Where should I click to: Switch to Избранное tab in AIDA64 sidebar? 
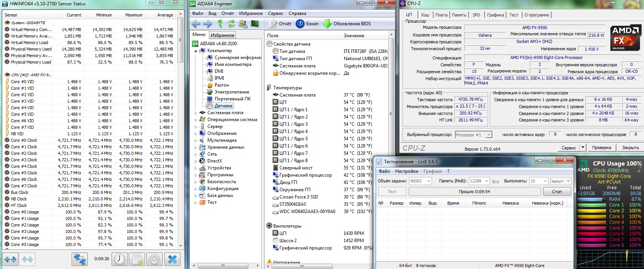(x=223, y=35)
